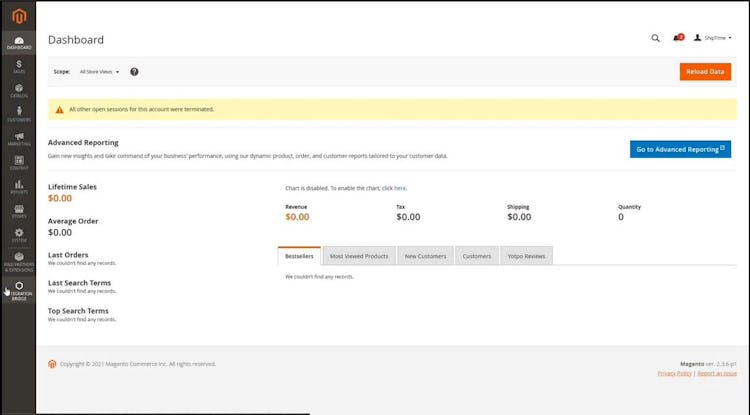
Task: Expand the ShipTime account menu
Action: point(717,38)
